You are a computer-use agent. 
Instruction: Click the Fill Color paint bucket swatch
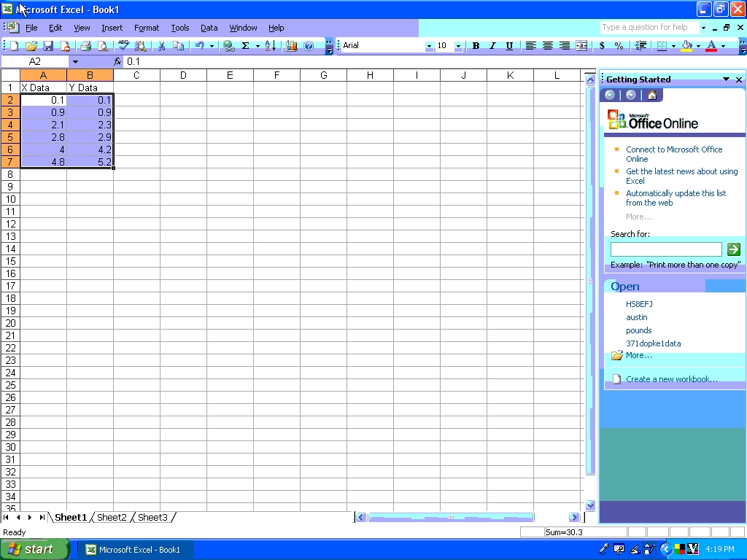point(686,45)
